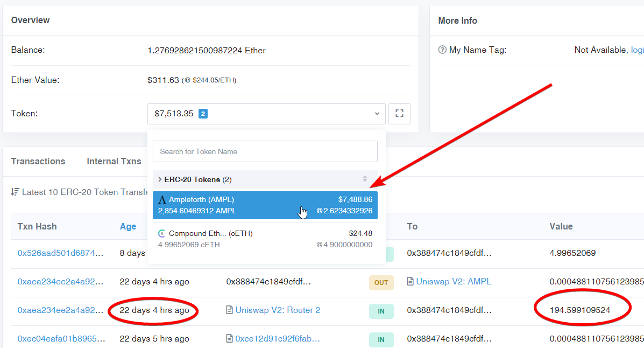The height and width of the screenshot is (348, 644).
Task: Click the My Name Tag help icon
Action: 442,50
